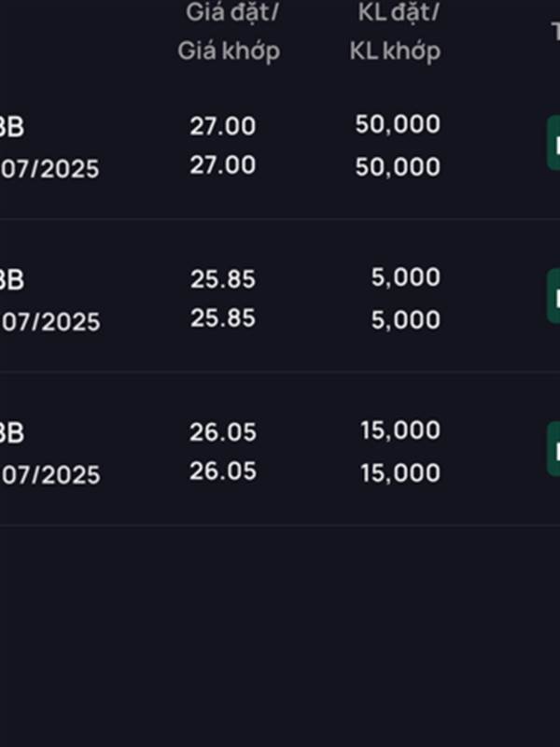Open the stock symbol in the second order row
Viewport: 560px width, 747px height.
click(x=11, y=280)
